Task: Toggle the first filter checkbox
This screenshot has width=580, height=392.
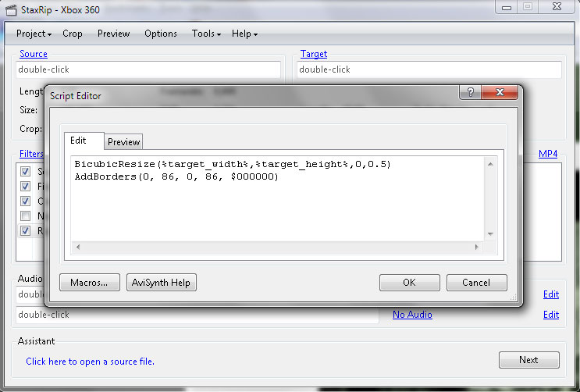Action: pos(25,171)
